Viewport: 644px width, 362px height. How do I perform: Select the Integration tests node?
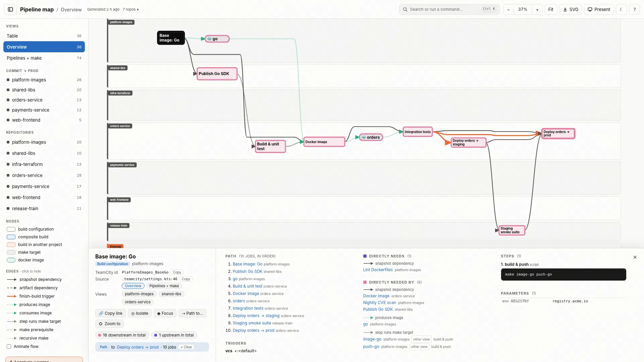click(x=418, y=132)
